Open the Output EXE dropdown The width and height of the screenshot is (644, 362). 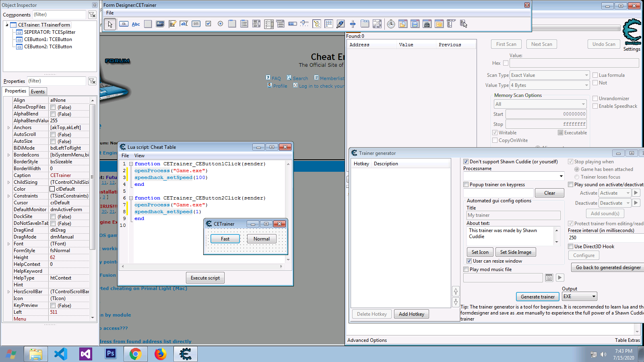click(579, 296)
